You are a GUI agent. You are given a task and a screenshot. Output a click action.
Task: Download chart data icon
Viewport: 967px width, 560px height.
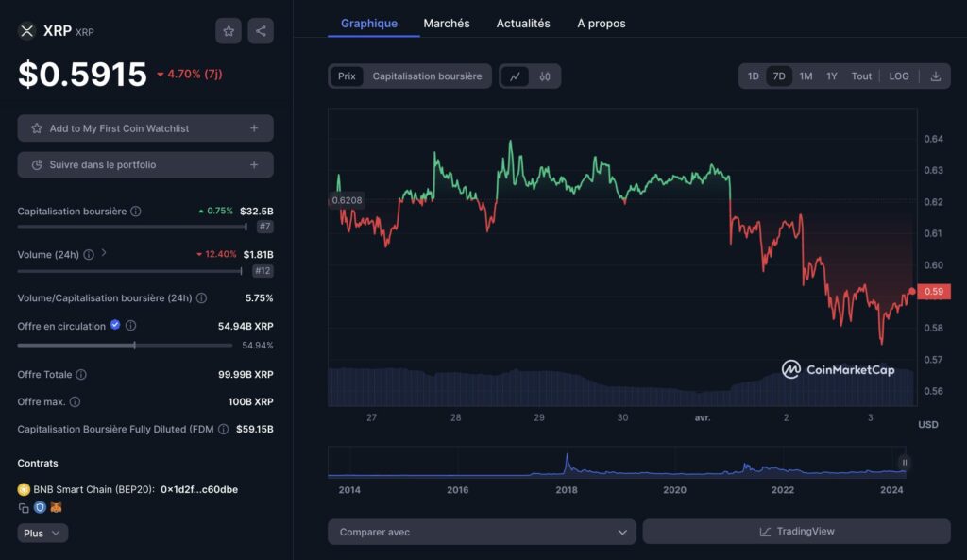click(x=936, y=76)
